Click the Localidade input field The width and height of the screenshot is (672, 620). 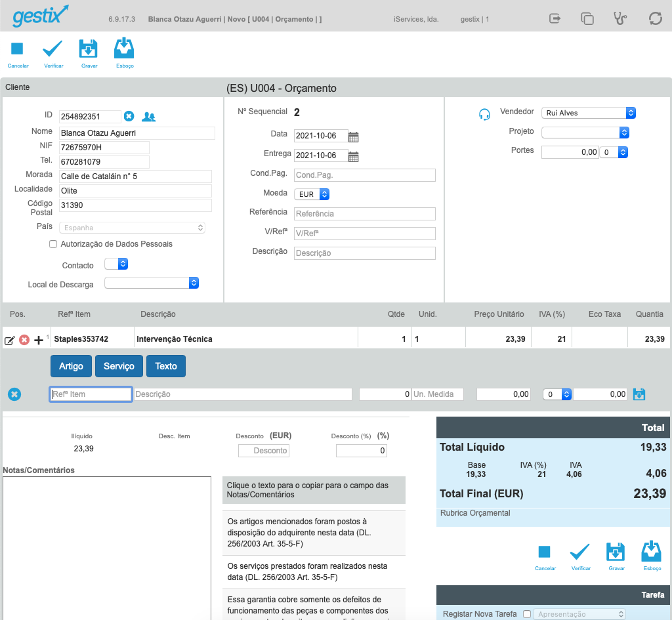point(135,191)
